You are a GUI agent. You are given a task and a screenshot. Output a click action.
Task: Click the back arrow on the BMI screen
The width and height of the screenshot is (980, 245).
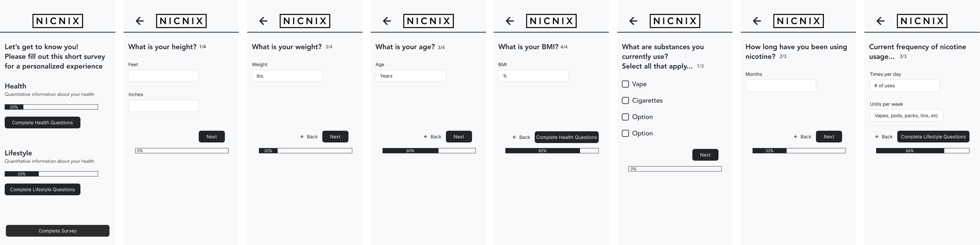click(509, 21)
